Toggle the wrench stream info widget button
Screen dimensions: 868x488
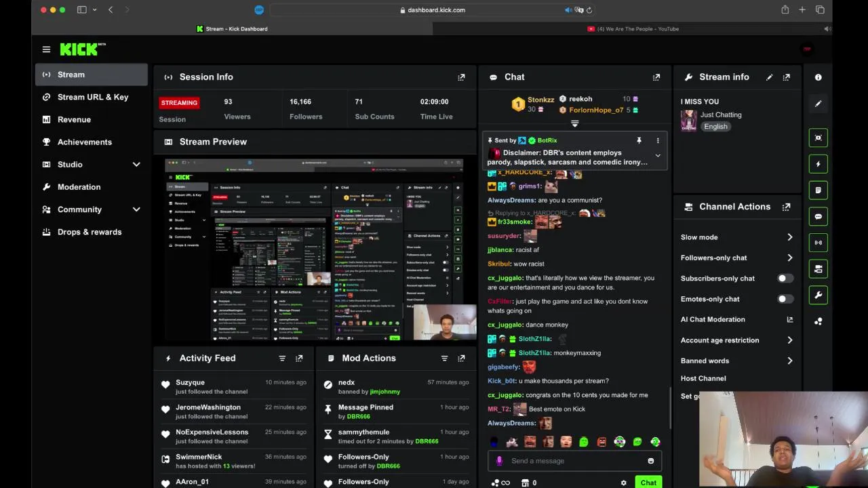point(818,296)
